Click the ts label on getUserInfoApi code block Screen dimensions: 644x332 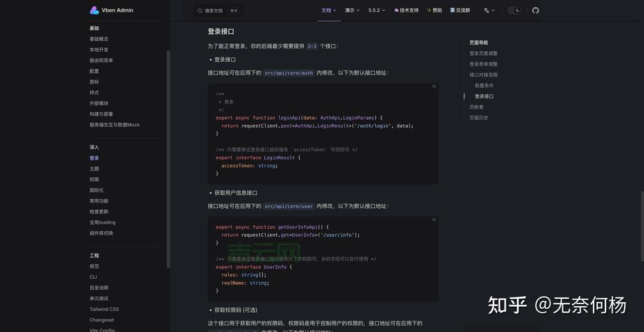434,220
